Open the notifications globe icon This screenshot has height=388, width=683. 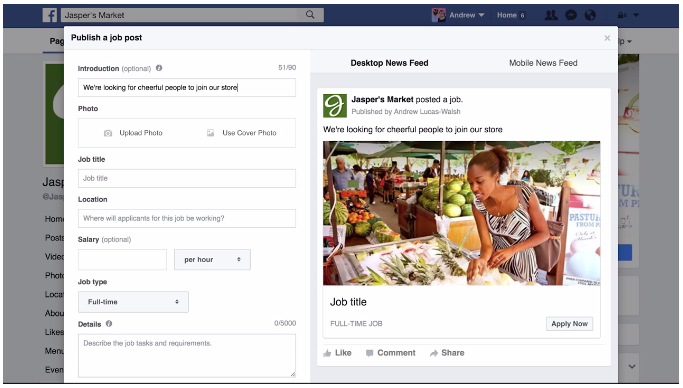point(590,15)
